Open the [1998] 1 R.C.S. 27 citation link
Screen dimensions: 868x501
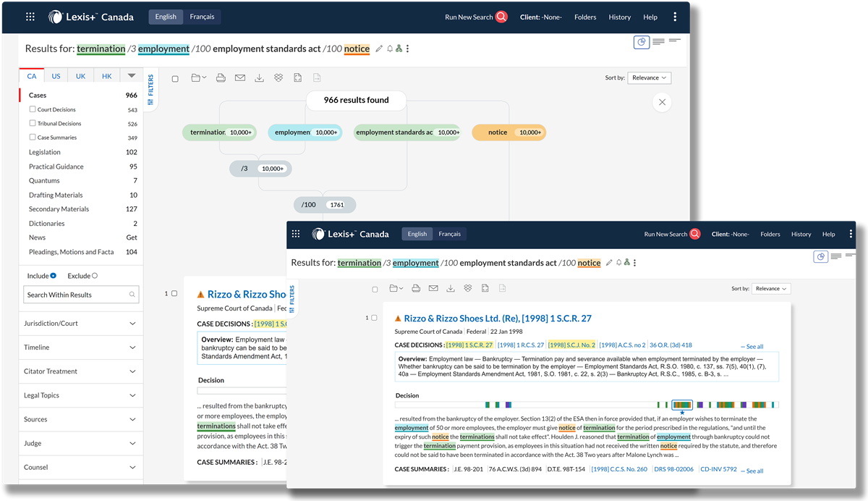(521, 345)
